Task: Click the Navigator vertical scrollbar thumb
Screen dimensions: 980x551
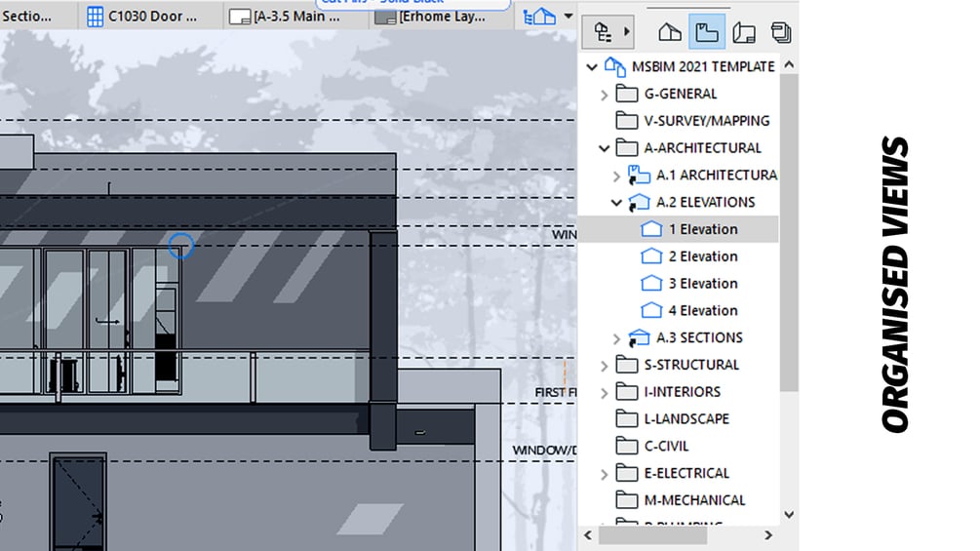Action: pos(790,232)
